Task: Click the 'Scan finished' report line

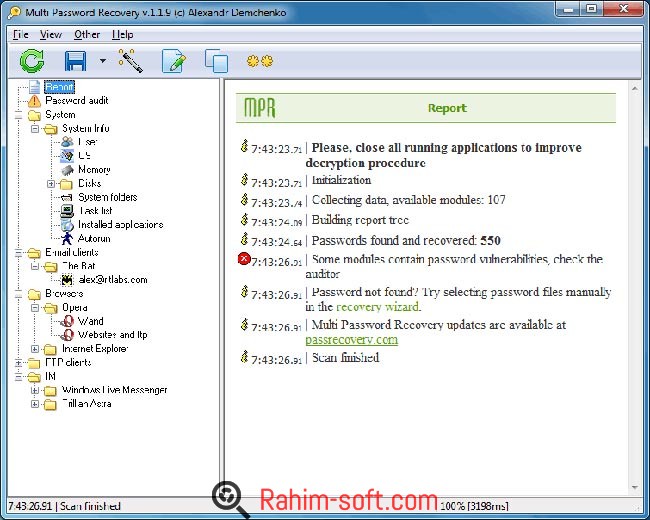Action: point(345,357)
